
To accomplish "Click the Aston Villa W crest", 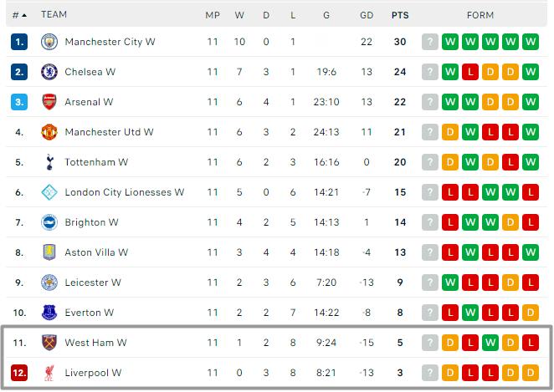I will pyautogui.click(x=49, y=252).
